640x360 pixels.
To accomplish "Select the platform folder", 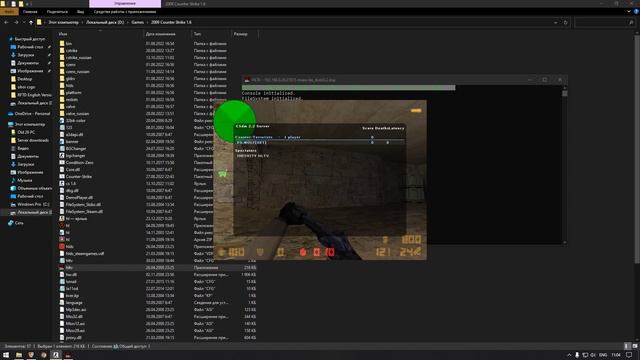I will (73, 93).
